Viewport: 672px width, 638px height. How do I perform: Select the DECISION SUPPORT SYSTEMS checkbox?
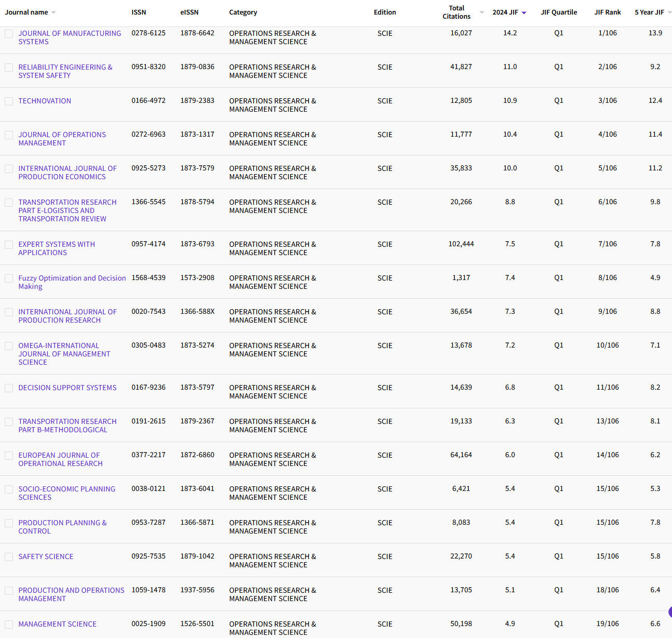(x=8, y=388)
